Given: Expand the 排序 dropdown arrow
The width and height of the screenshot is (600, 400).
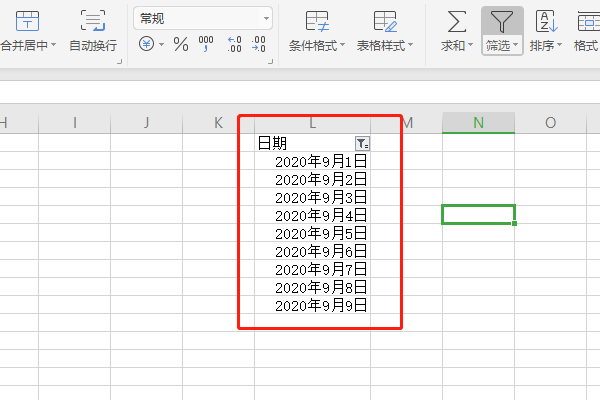Looking at the screenshot, I should [x=559, y=45].
